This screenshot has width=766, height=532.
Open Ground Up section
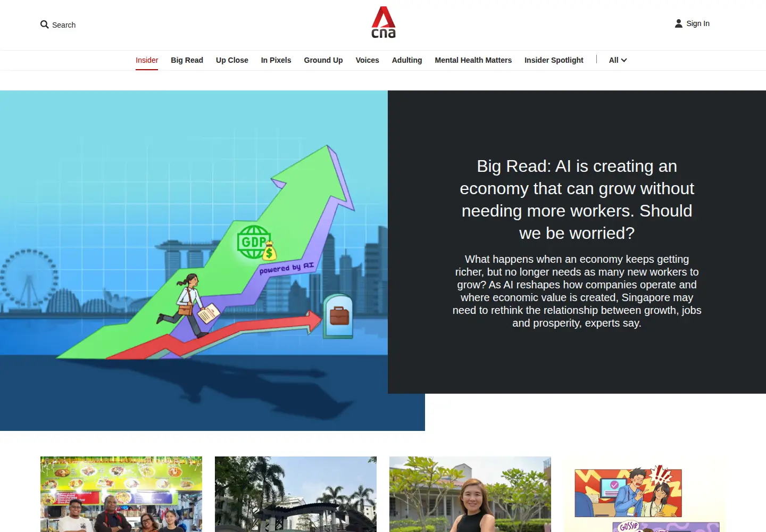(x=323, y=60)
